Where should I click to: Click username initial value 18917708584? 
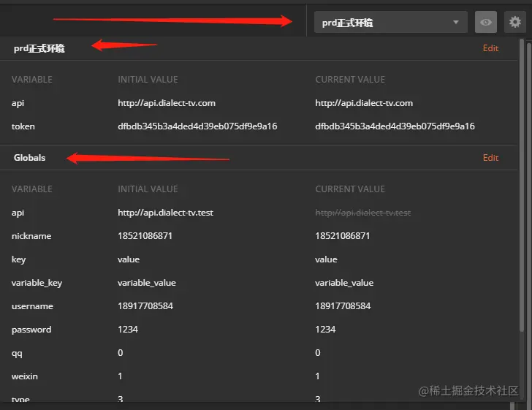(145, 306)
